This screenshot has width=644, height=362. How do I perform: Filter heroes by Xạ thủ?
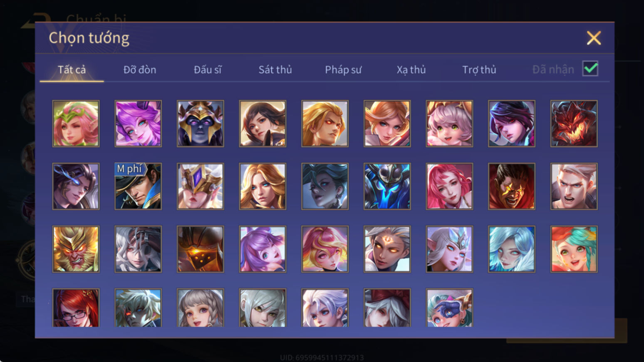(411, 69)
